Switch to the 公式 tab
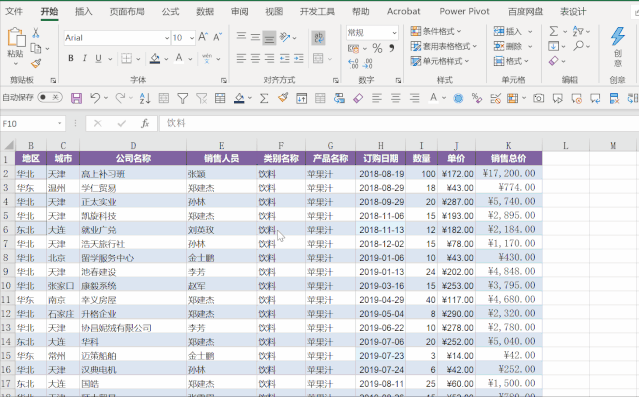 [170, 11]
